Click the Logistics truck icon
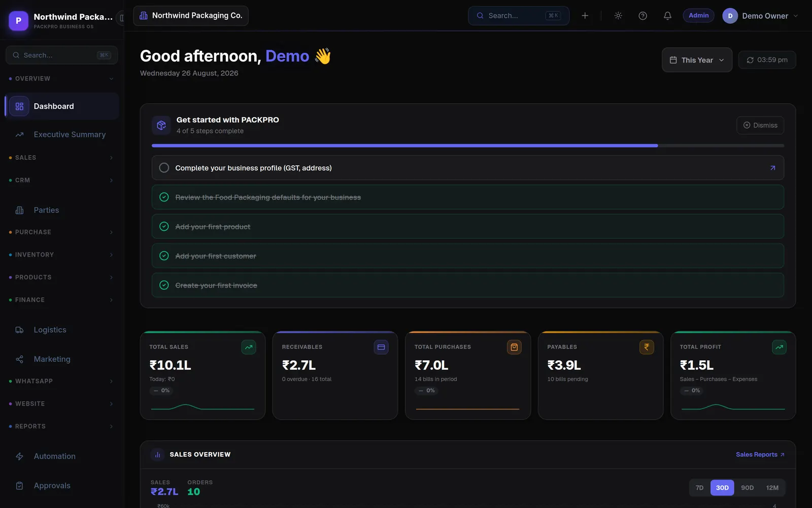Viewport: 812px width, 508px height. (x=19, y=330)
